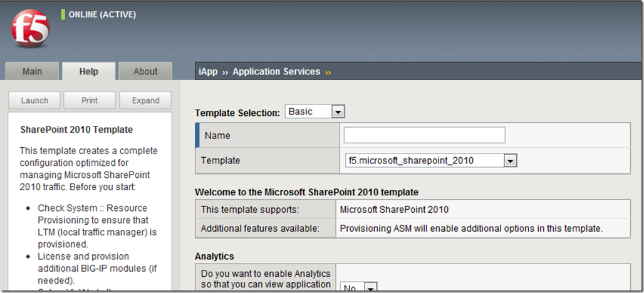The width and height of the screenshot is (644, 293).
Task: Click the 'This template supports:' cell
Action: point(266,209)
